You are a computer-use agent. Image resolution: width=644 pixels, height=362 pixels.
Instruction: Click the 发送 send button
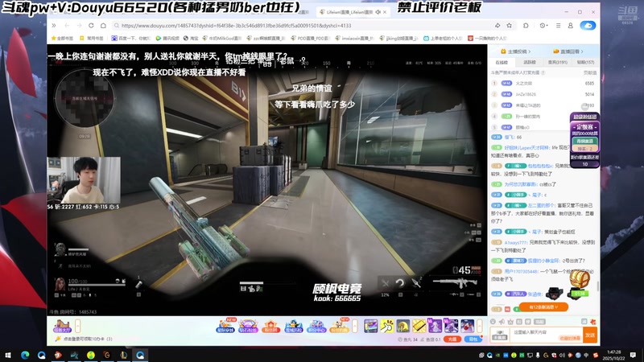590,335
